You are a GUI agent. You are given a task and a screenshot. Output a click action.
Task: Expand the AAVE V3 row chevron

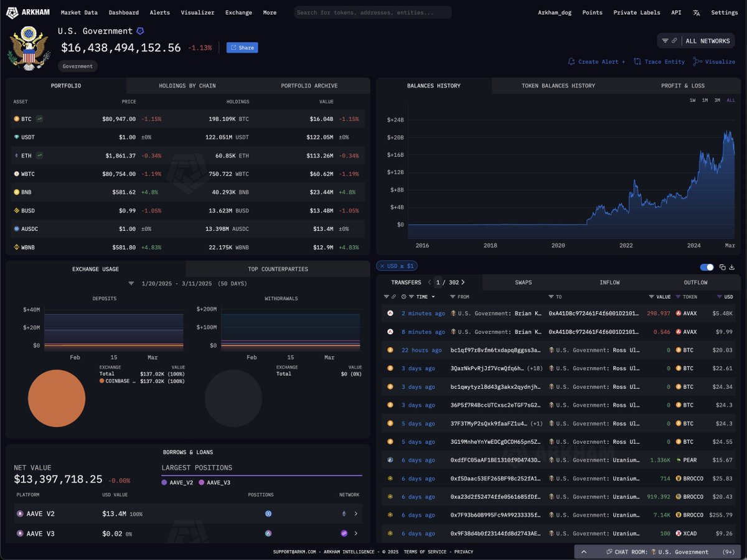[356, 533]
